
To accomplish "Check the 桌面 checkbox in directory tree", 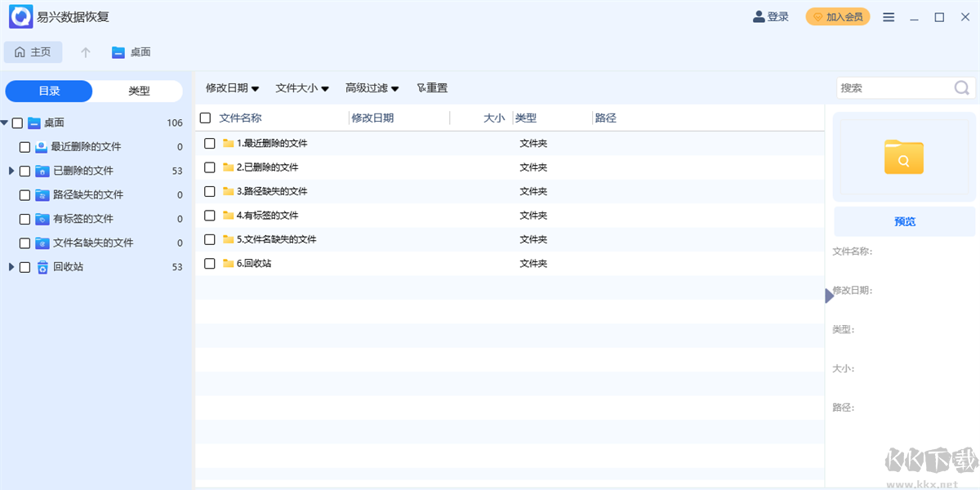I will click(17, 122).
